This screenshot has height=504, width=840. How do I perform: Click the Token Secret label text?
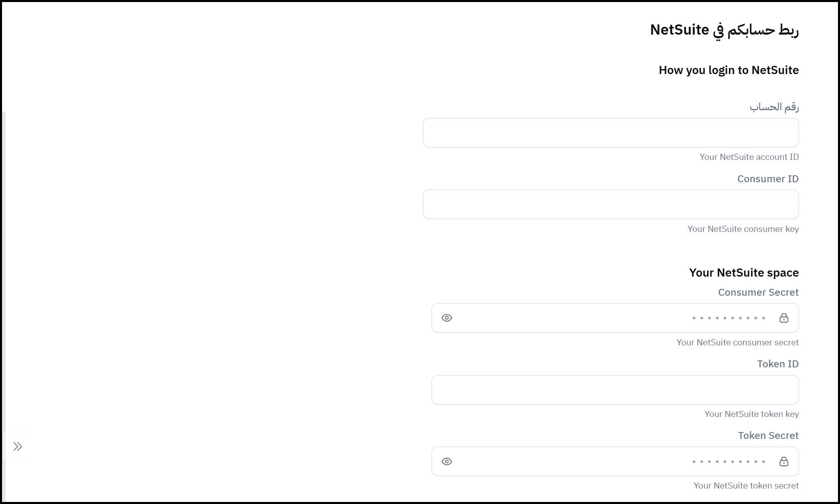pyautogui.click(x=768, y=436)
